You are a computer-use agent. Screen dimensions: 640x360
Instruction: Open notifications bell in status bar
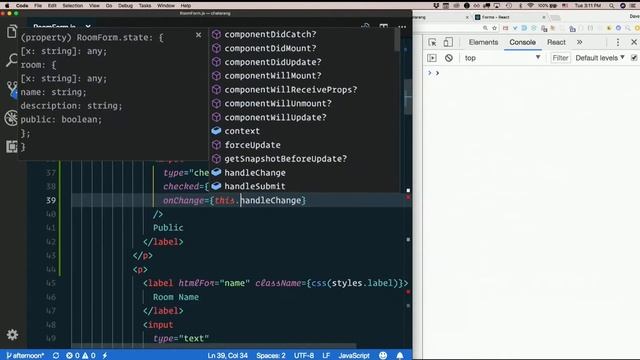(400, 356)
